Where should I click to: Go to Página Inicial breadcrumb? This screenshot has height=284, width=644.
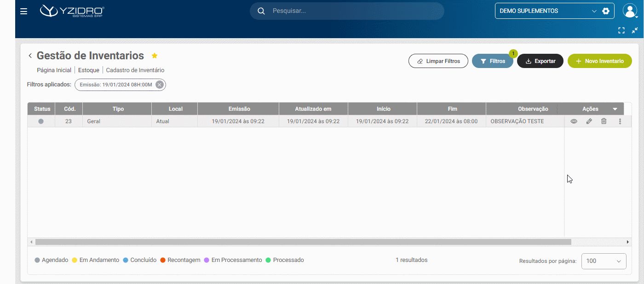click(54, 70)
